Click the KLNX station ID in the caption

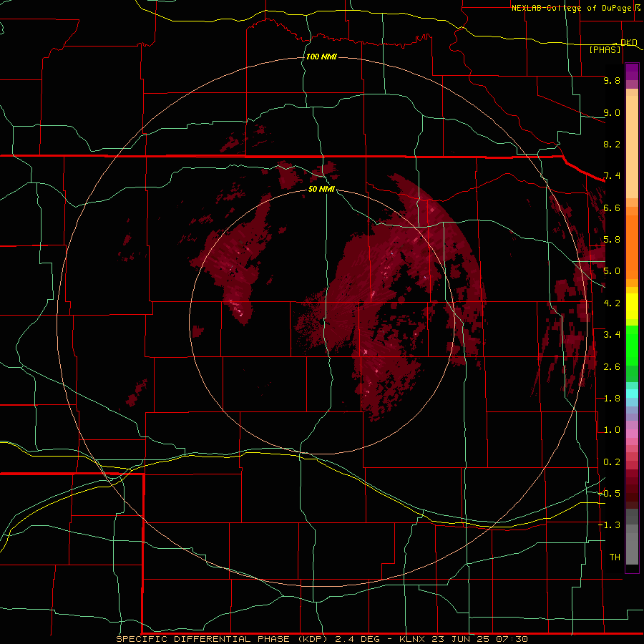click(x=413, y=639)
